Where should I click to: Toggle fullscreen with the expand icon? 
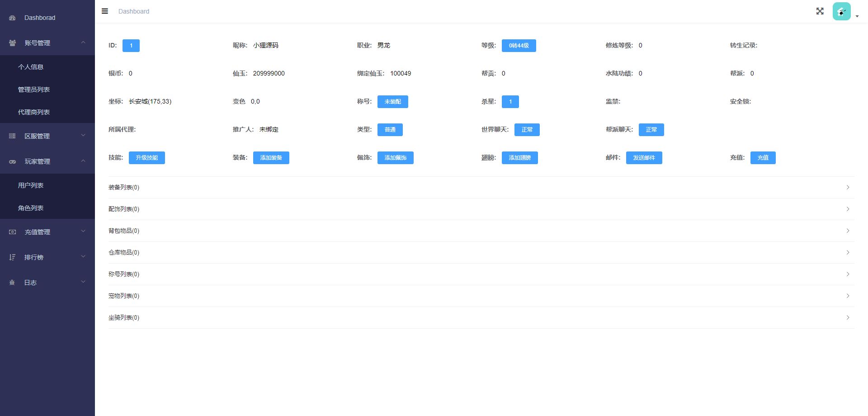point(820,11)
